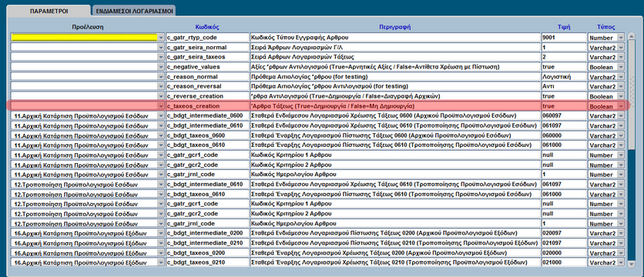Click the description of c_bdgt_intermediate_0600 row
This screenshot has width=644, height=277.
[x=395, y=116]
